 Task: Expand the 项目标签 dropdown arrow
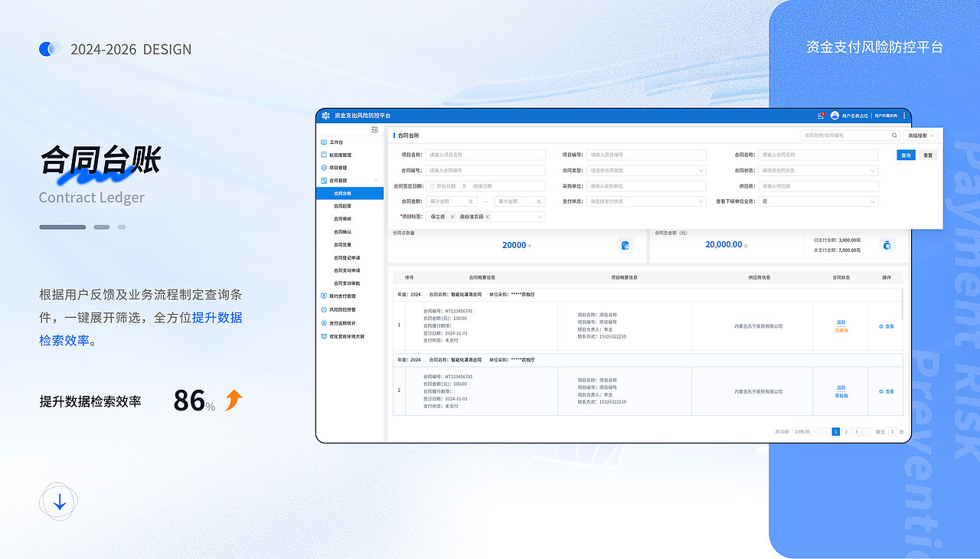point(540,217)
